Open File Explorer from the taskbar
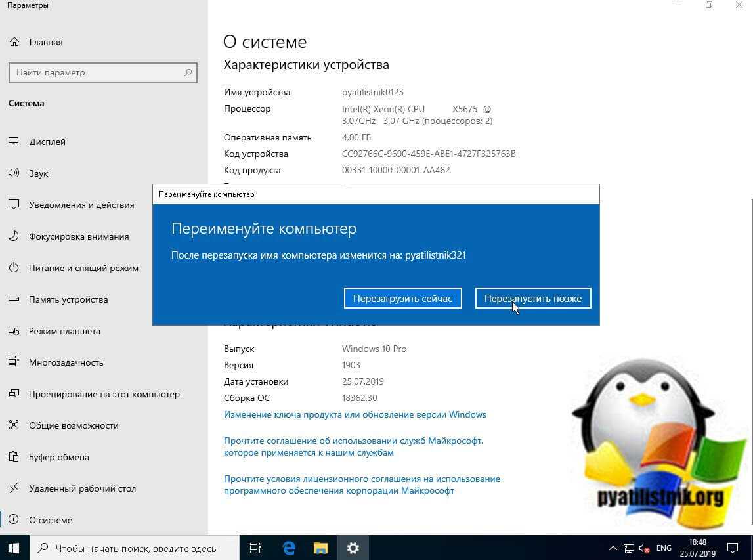 [320, 548]
